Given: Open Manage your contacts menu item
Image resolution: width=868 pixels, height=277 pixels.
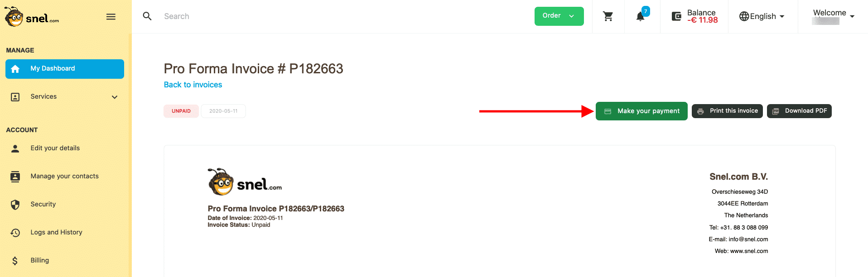Looking at the screenshot, I should click(65, 177).
